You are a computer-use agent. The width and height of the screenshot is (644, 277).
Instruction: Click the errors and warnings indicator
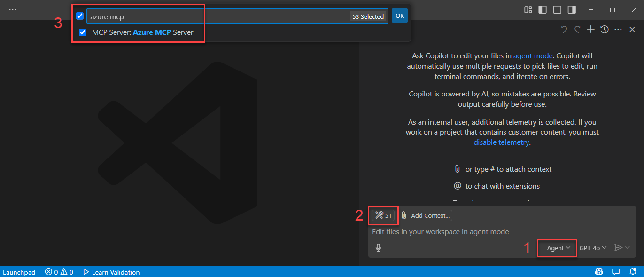[59, 272]
